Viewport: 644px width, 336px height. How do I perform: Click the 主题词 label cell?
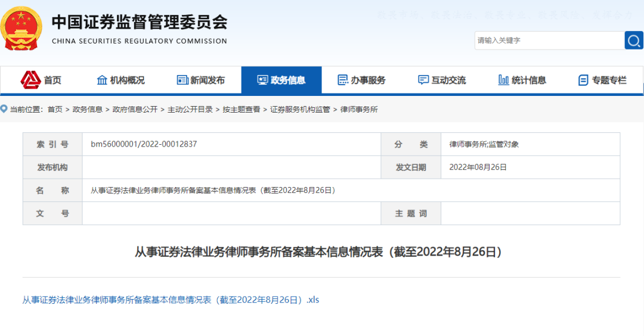pyautogui.click(x=411, y=213)
